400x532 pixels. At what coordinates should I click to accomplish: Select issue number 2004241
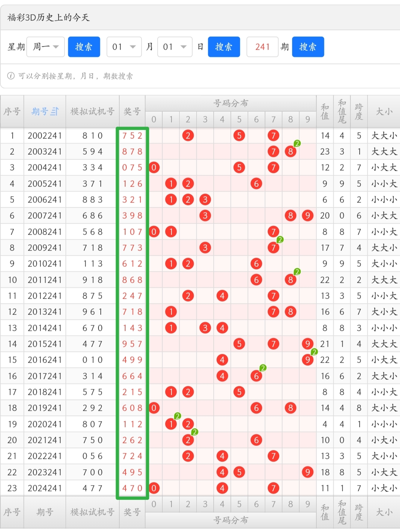pos(45,168)
